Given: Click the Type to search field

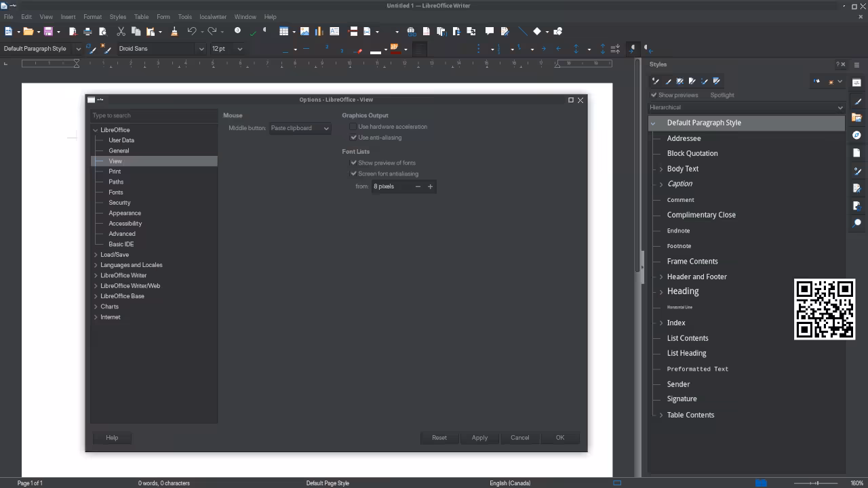Looking at the screenshot, I should click(x=154, y=116).
